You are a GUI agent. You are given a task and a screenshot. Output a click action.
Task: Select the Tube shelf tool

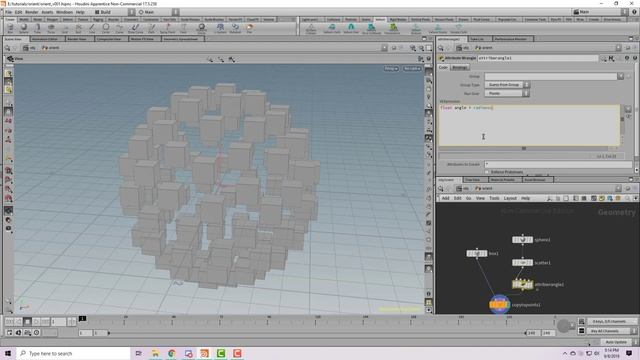click(37, 28)
